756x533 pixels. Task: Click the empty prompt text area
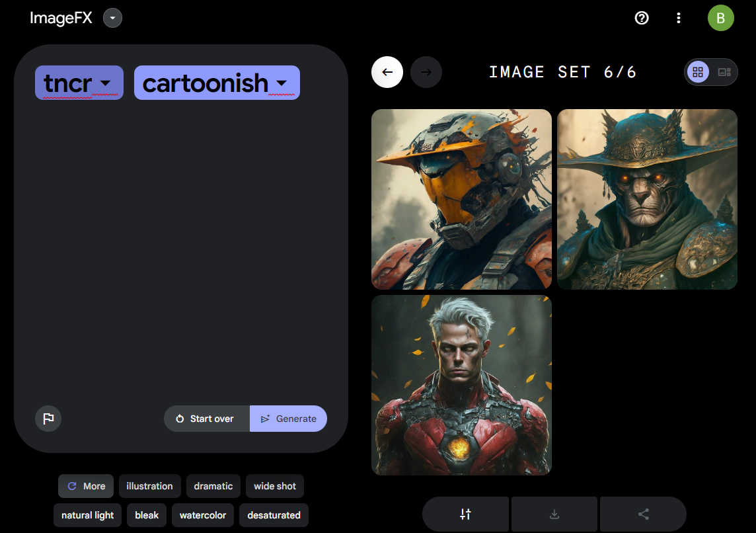point(181,251)
